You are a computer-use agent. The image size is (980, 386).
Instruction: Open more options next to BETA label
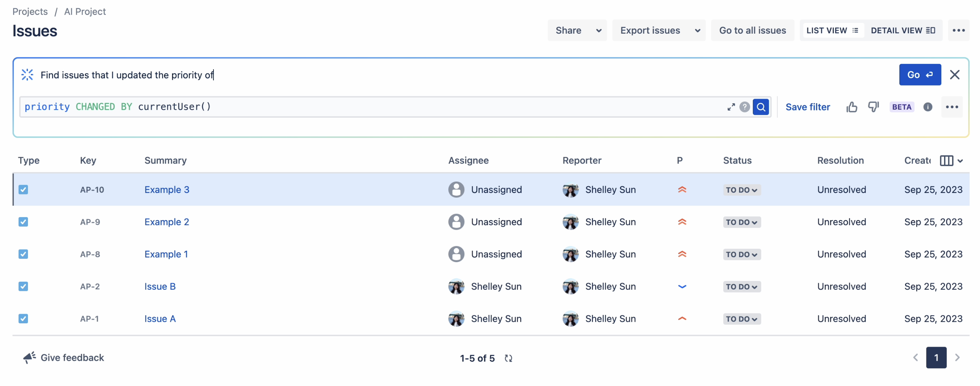(952, 107)
